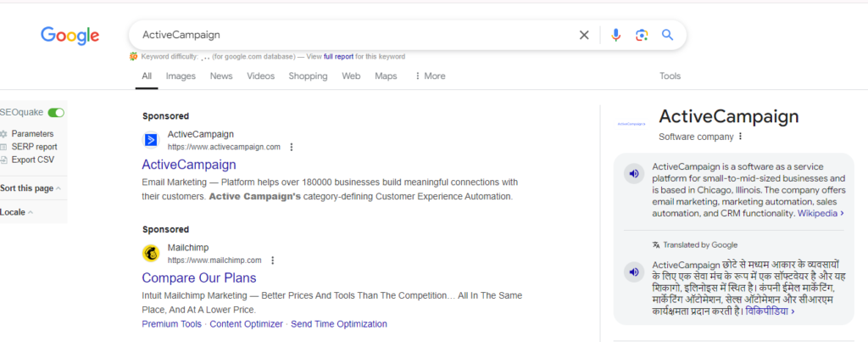The width and height of the screenshot is (868, 342).
Task: Open Content Optimizer sitelink
Action: click(x=247, y=324)
